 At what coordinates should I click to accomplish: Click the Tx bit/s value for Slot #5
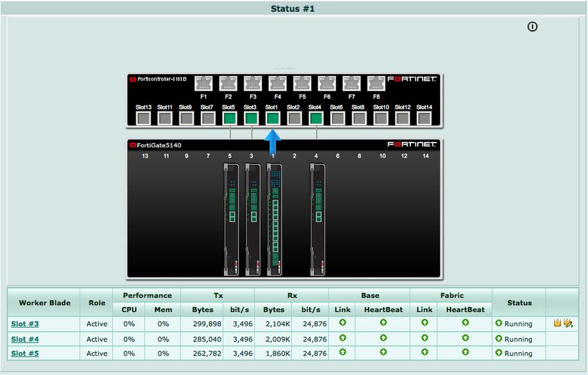[x=243, y=354]
